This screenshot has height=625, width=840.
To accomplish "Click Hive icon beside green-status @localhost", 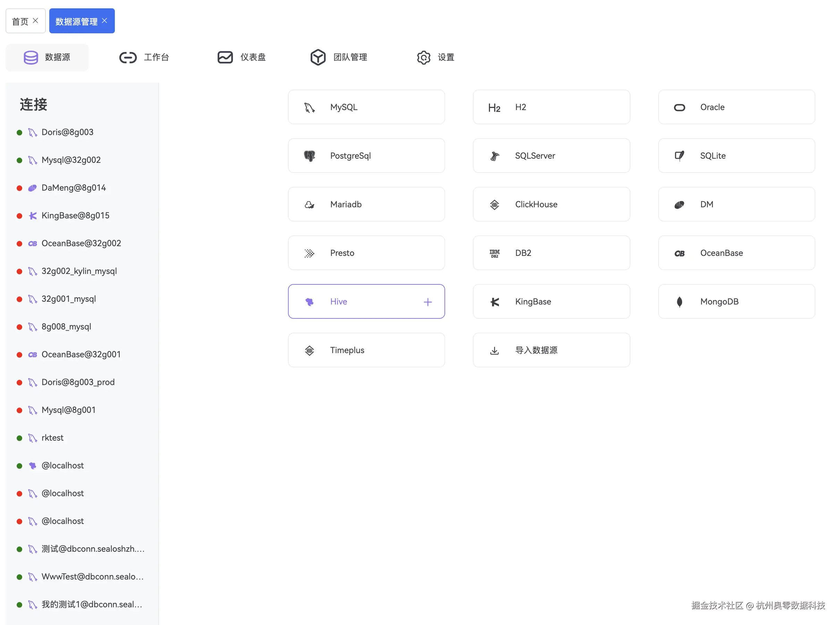I will (33, 466).
